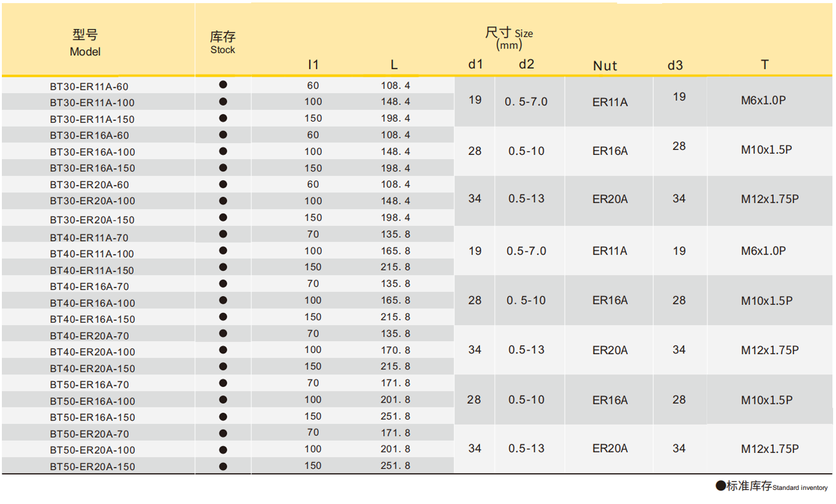Select the Model column header
The image size is (836, 504).
[x=85, y=43]
